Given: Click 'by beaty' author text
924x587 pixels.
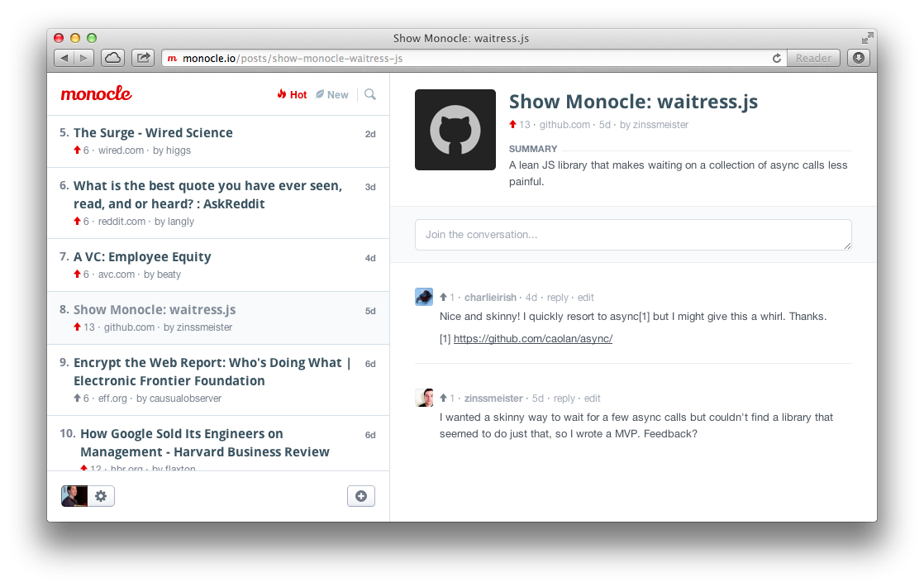Looking at the screenshot, I should pyautogui.click(x=162, y=274).
